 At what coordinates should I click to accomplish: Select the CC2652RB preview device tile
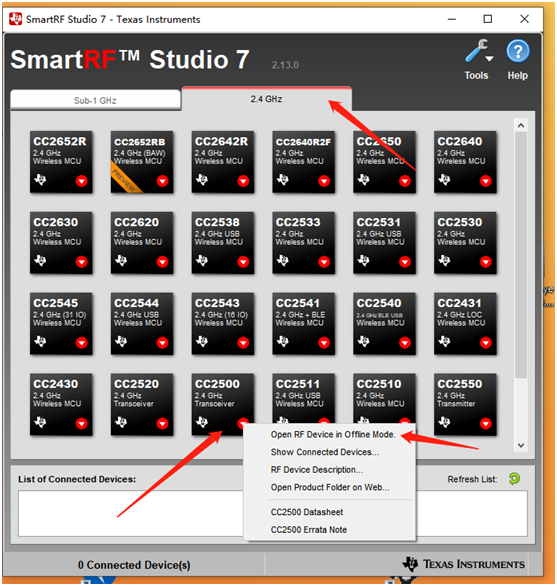142,161
